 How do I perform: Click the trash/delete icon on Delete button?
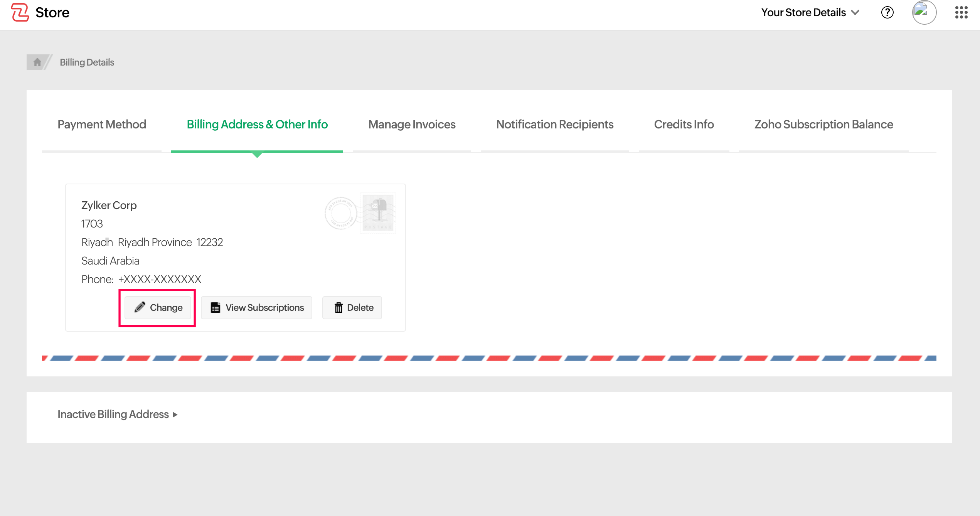[338, 308]
